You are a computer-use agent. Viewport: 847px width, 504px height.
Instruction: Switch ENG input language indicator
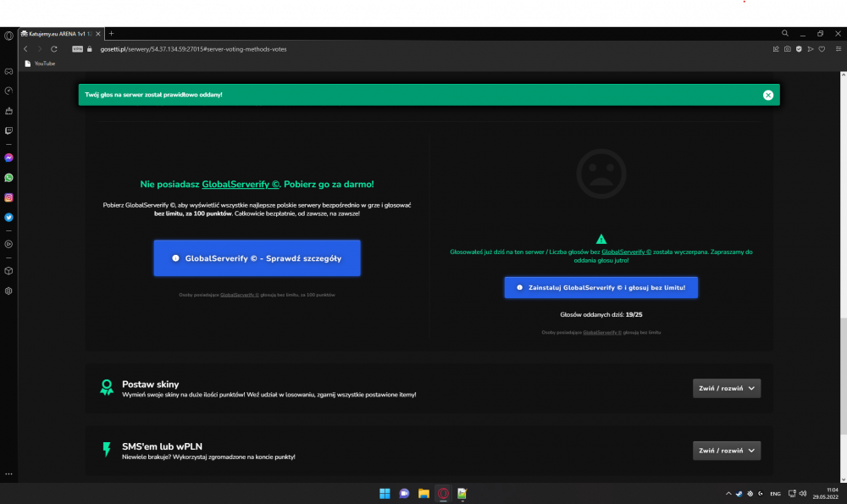[x=775, y=493]
